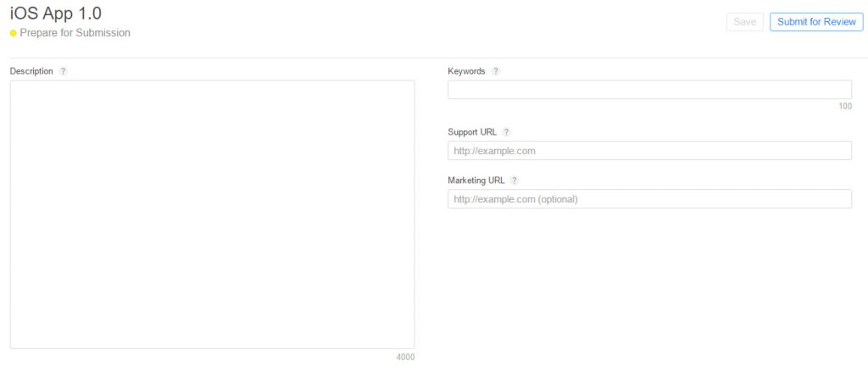Click into the Keywords input field
868x378 pixels.
coord(649,90)
